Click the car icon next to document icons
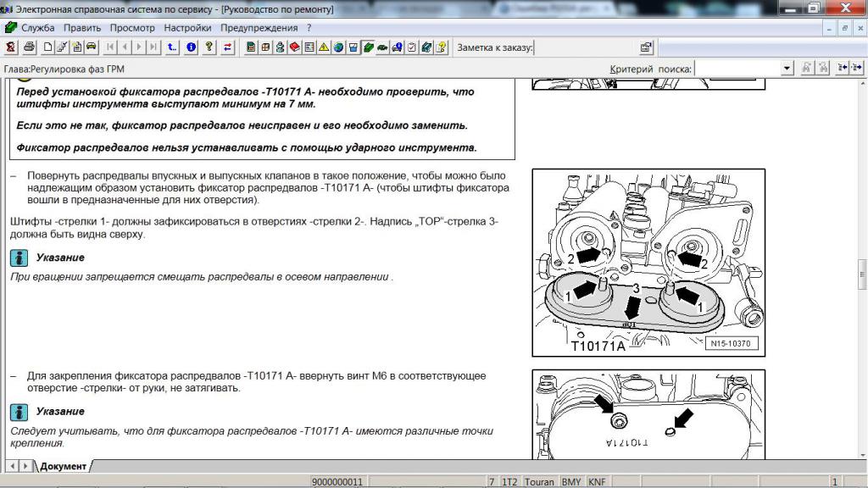This screenshot has width=868, height=488. coord(92,47)
